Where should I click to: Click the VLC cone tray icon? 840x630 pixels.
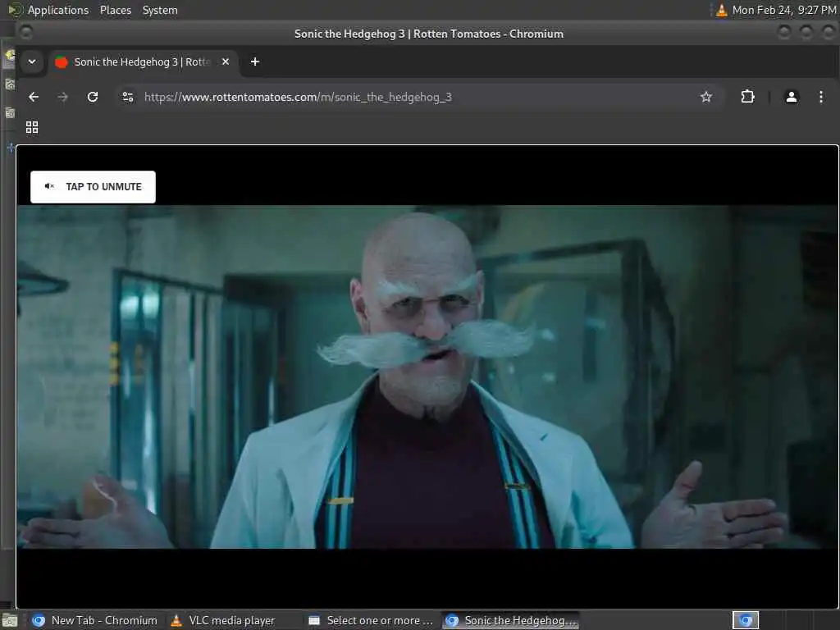[722, 10]
